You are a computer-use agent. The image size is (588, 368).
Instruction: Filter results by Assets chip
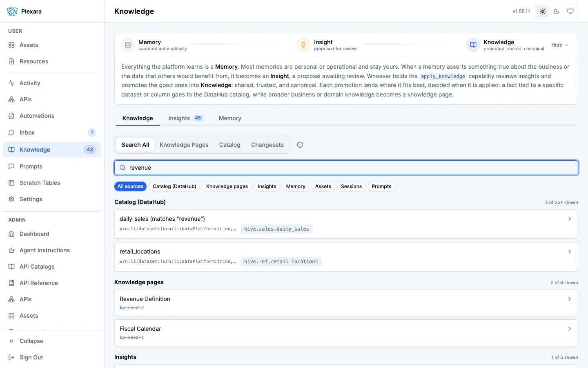click(x=323, y=186)
